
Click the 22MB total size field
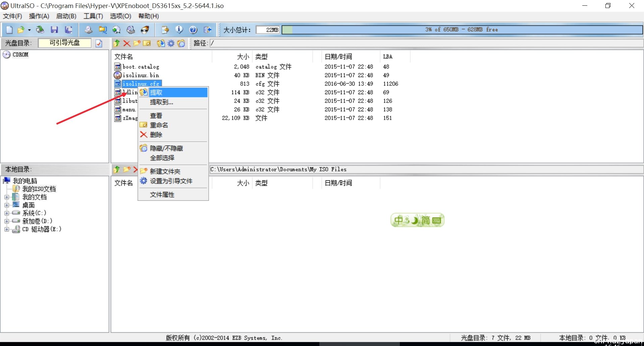268,30
